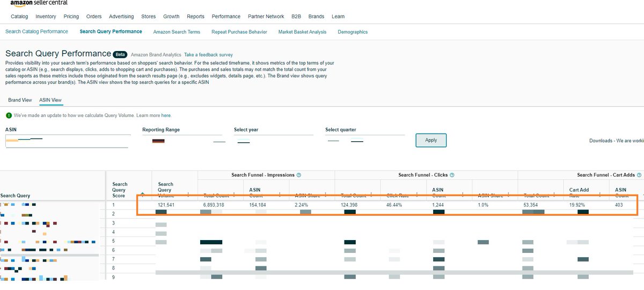Click impressions ASIN count 154,184
This screenshot has width=644, height=290.
point(258,205)
